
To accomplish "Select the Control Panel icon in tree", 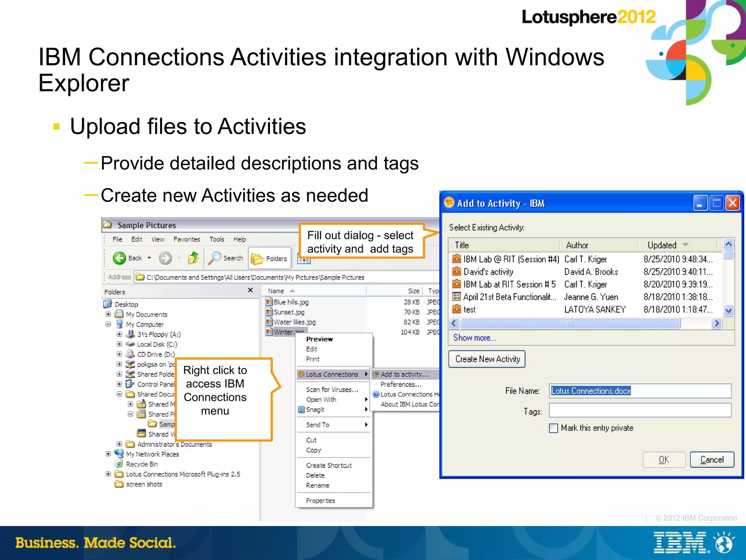I will 130,384.
